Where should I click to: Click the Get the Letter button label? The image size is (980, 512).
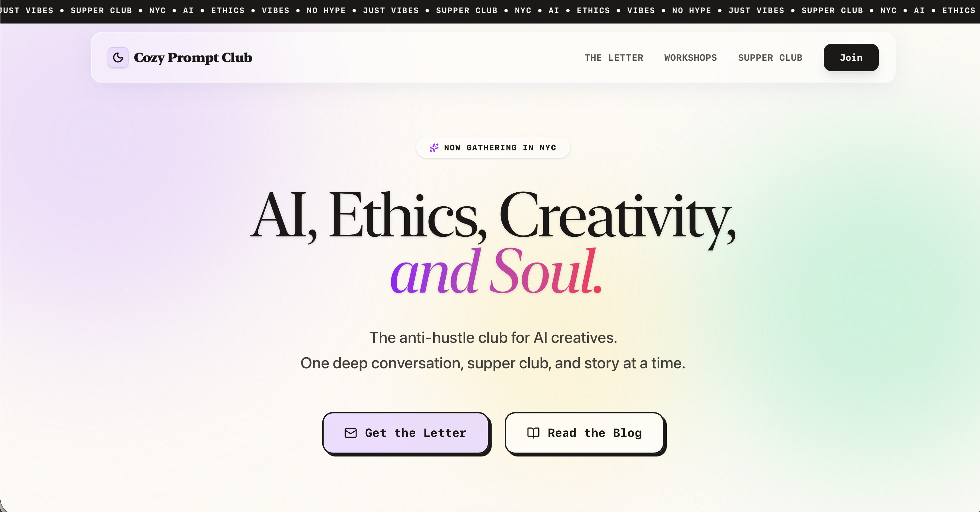click(x=415, y=433)
